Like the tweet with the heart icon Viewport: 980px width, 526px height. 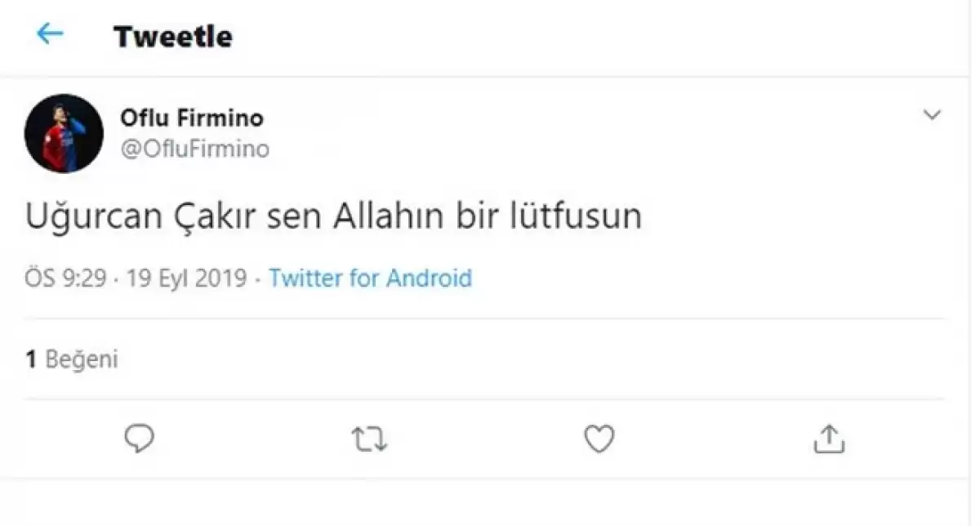599,439
